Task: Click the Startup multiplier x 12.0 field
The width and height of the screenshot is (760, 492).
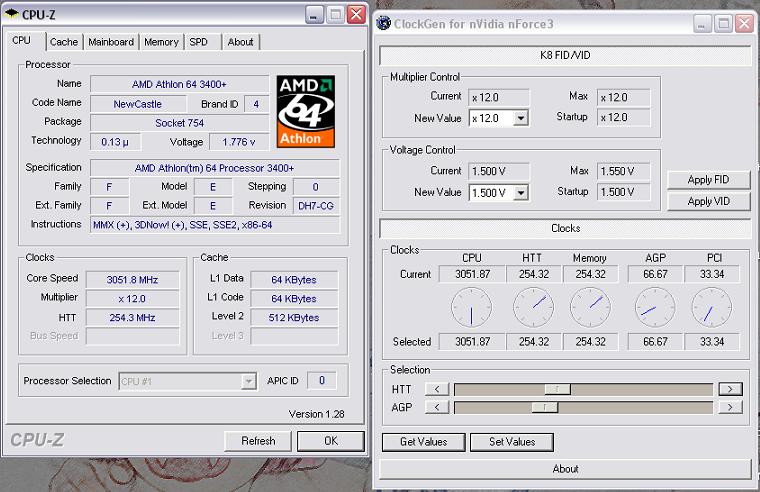Action: tap(623, 117)
